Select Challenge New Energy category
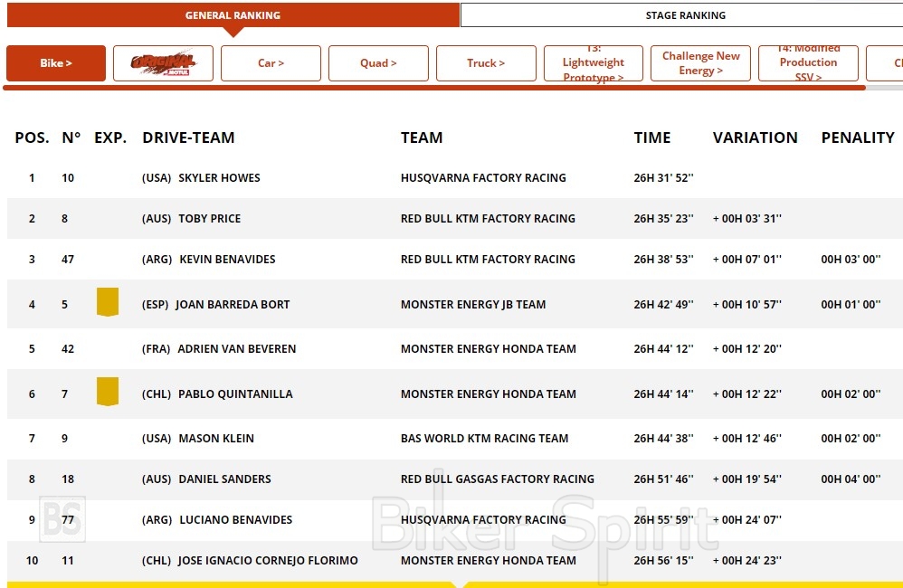 (x=700, y=63)
